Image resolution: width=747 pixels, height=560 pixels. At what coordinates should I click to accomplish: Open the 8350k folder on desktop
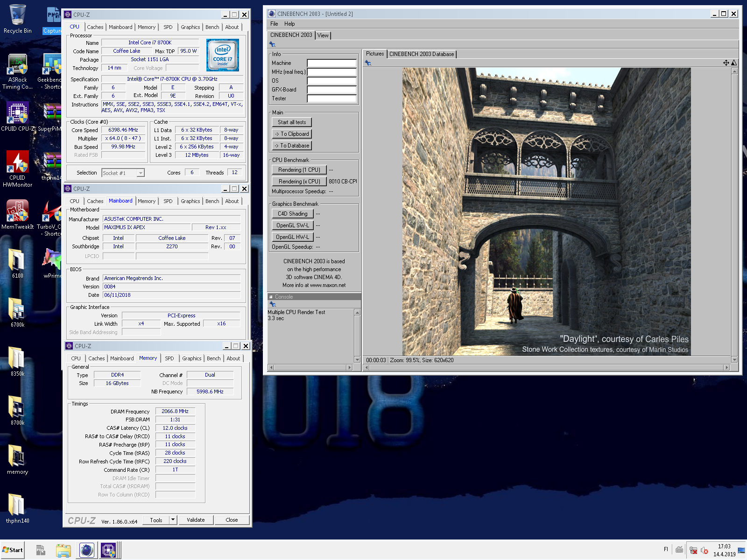[x=17, y=361]
